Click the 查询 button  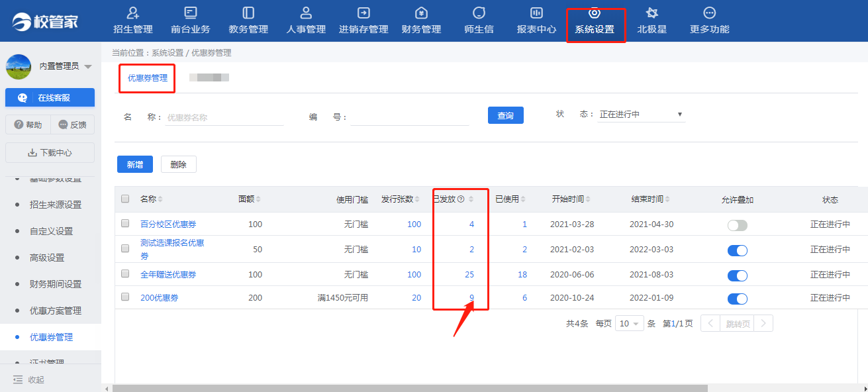(x=506, y=115)
